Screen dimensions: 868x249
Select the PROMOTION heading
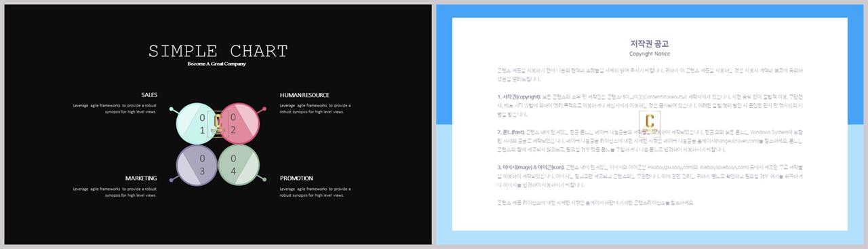coord(296,178)
